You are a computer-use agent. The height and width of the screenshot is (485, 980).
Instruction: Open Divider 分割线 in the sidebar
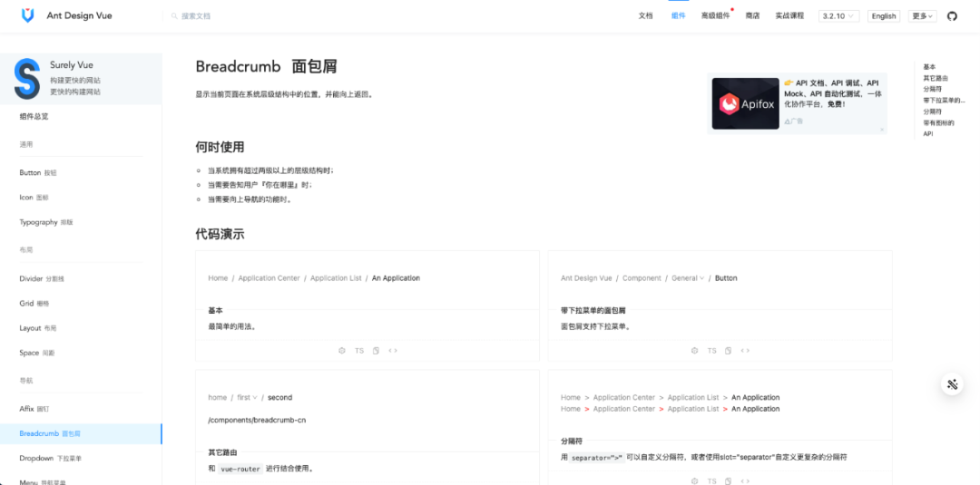[x=81, y=278]
